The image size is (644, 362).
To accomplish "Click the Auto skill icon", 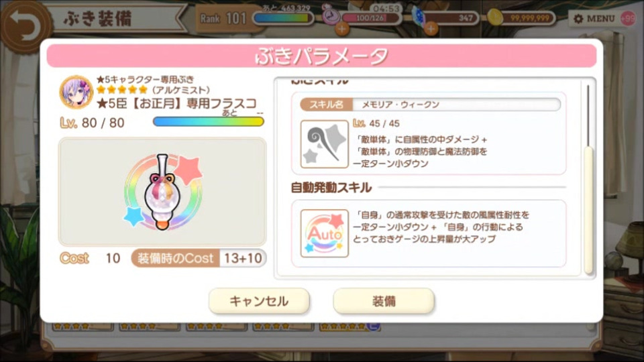I will point(325,233).
